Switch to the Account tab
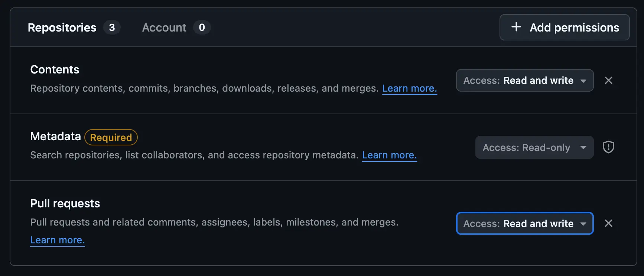The width and height of the screenshot is (644, 276). 164,27
